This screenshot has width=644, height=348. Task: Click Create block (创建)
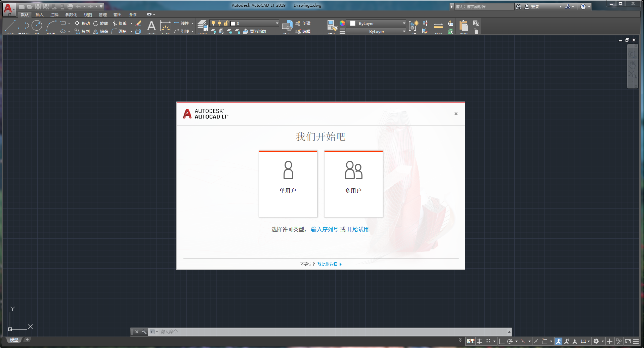(x=303, y=23)
